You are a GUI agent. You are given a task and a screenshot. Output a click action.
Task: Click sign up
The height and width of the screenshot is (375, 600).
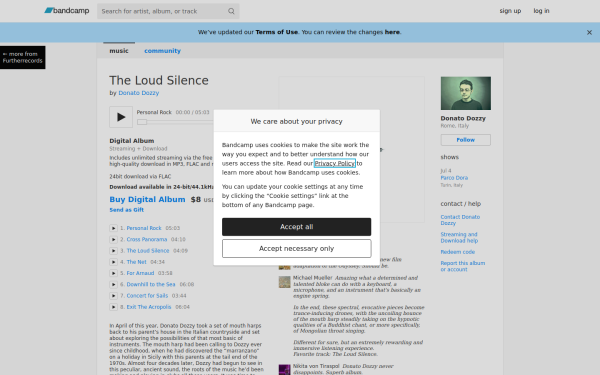click(510, 11)
